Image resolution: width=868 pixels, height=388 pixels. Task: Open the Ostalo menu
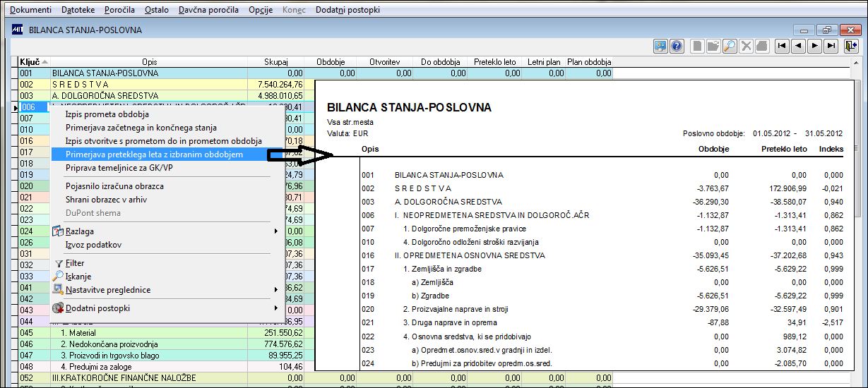pos(156,10)
